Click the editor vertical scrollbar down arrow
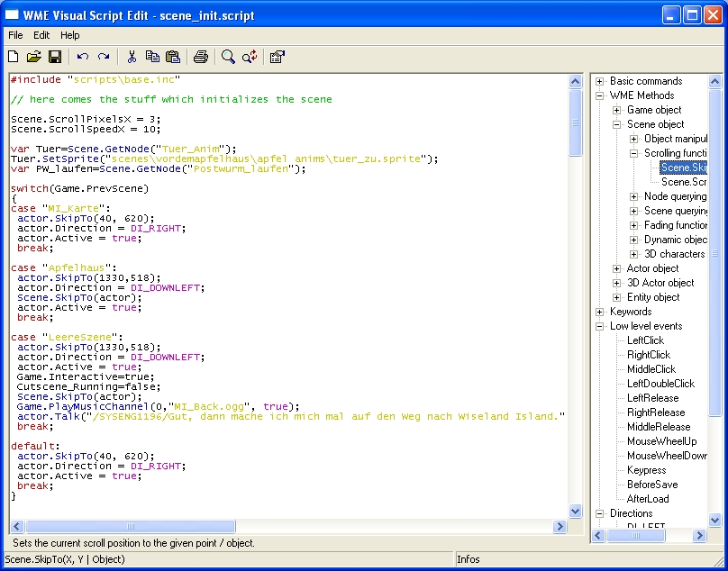Viewport: 728px width, 571px height. point(575,512)
